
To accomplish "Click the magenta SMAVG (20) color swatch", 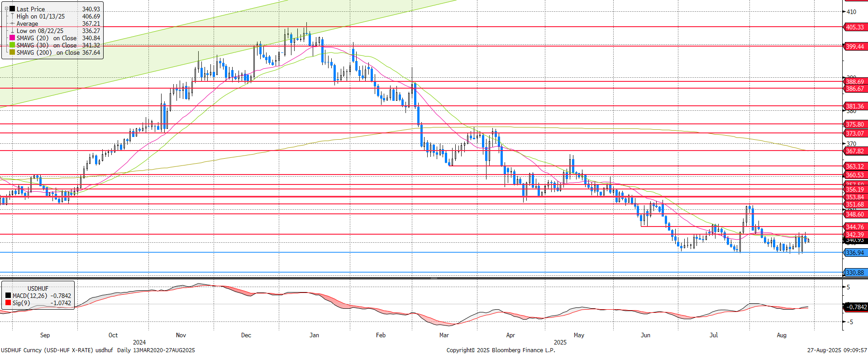I will [x=12, y=38].
